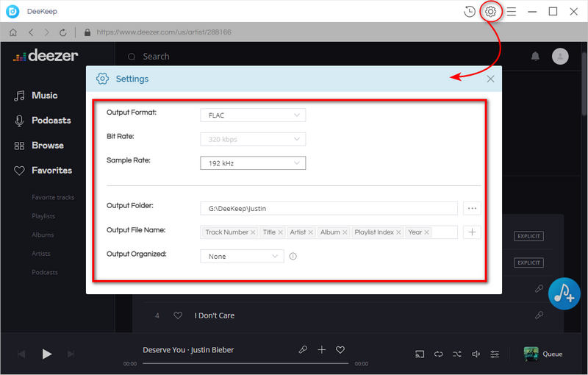The width and height of the screenshot is (588, 375).
Task: Click the URL address bar
Action: (164, 32)
